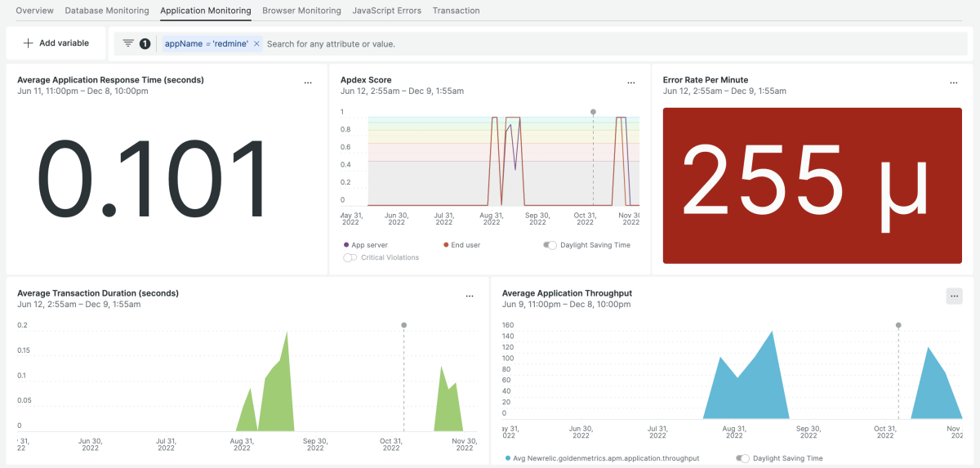The image size is (980, 468).
Task: Open Average Transaction Duration widget menu
Action: (469, 296)
